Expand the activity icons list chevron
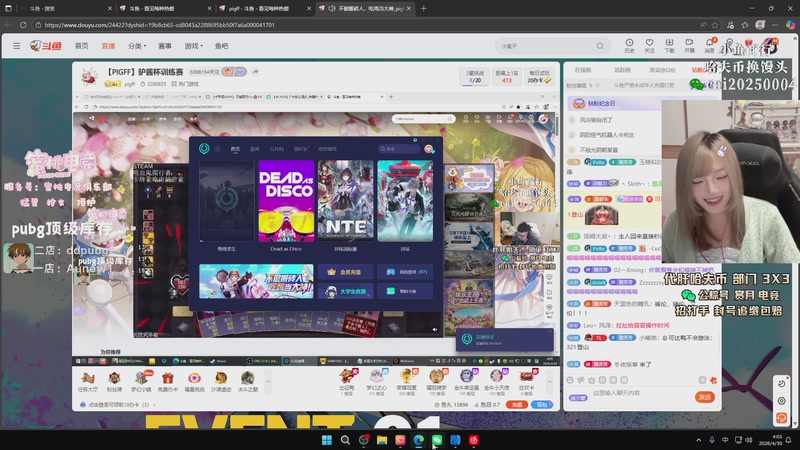The image size is (800, 450). click(x=268, y=382)
